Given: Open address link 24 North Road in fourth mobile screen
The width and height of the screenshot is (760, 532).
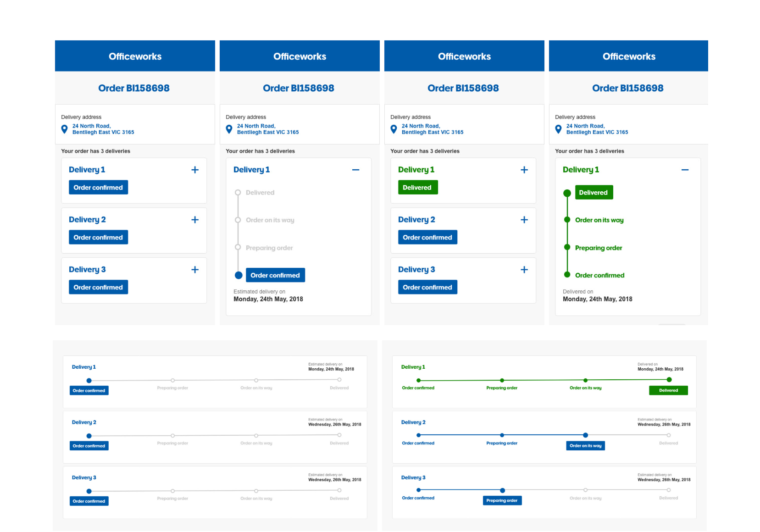Looking at the screenshot, I should [x=597, y=129].
